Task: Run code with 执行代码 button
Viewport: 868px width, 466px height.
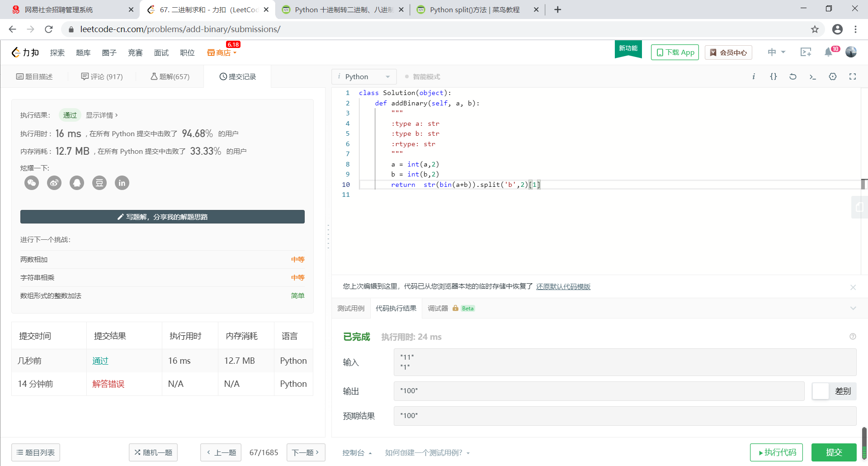Action: tap(777, 452)
